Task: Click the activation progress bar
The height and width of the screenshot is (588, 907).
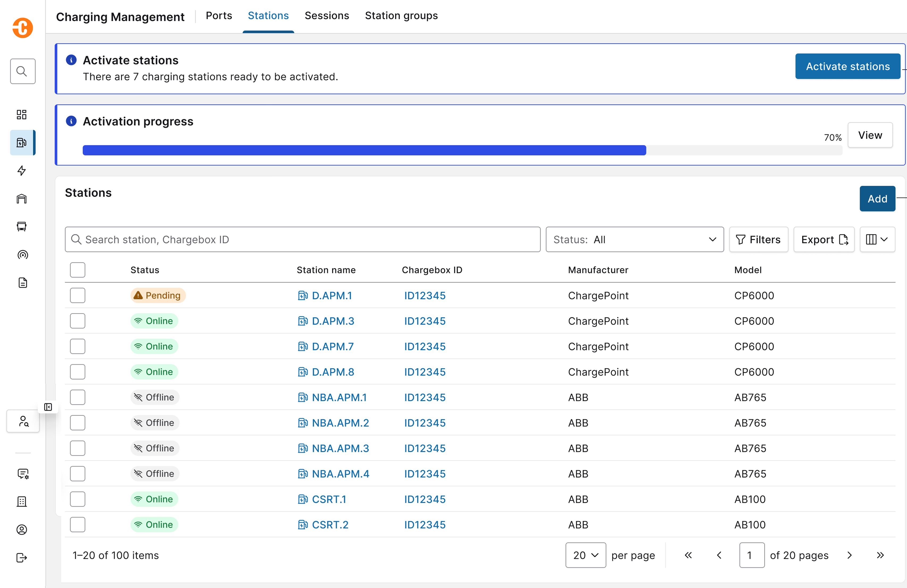Action: (x=462, y=150)
